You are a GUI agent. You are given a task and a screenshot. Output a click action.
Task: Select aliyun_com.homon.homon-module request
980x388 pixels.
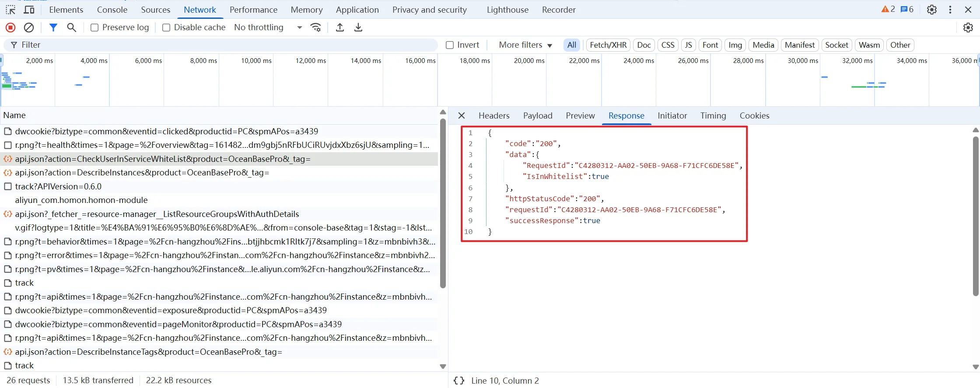click(220, 200)
